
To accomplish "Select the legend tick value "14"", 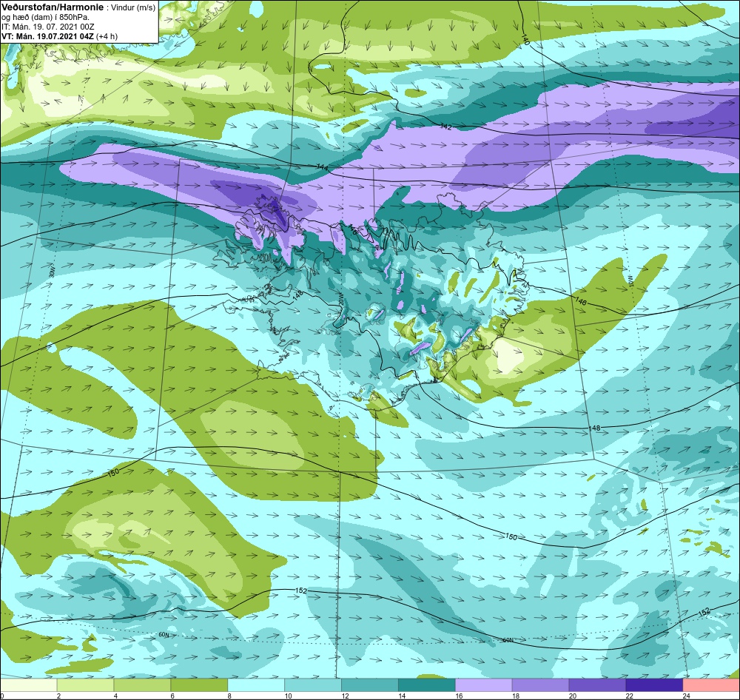I will coord(402,696).
